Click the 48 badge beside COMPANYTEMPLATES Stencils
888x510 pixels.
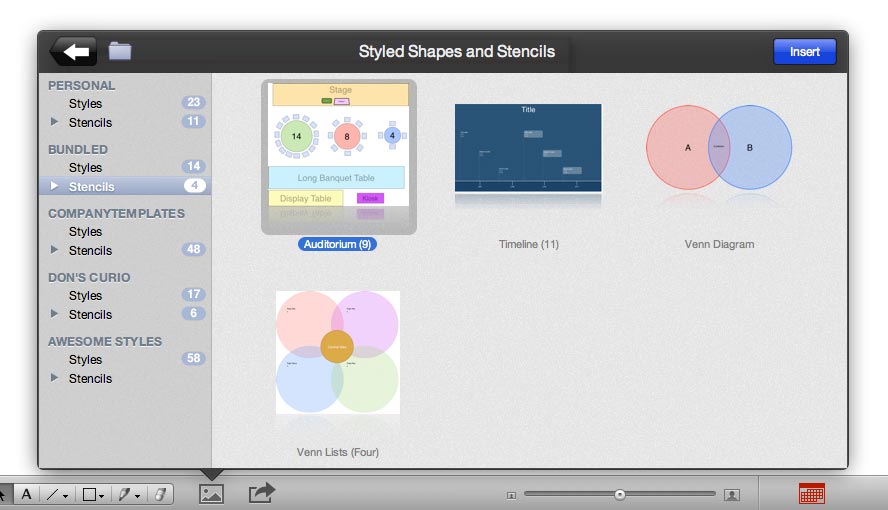click(194, 249)
